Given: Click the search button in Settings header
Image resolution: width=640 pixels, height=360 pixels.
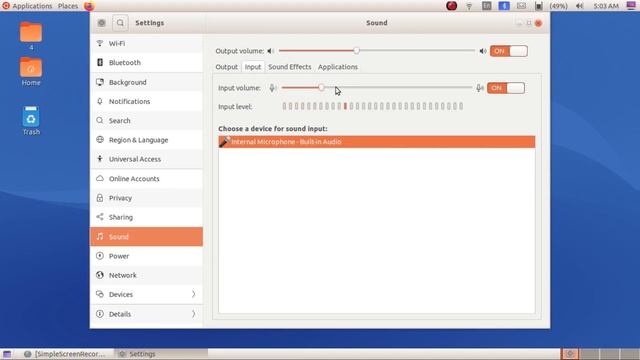Looking at the screenshot, I should coord(120,23).
